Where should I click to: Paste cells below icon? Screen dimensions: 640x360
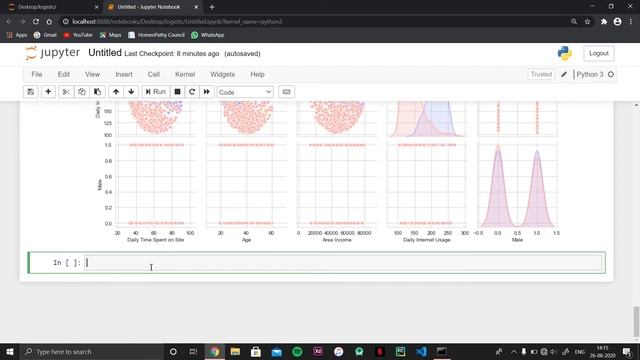98,92
